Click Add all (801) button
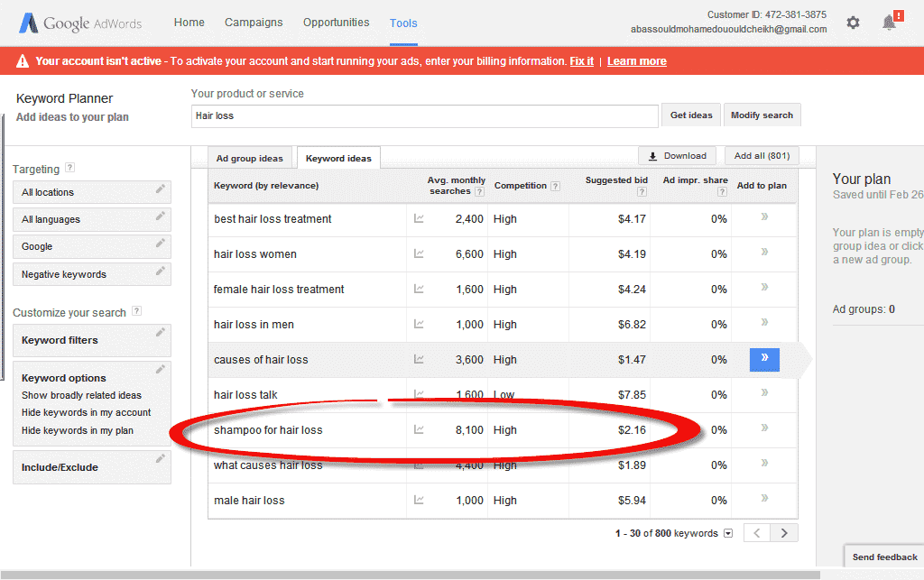The image size is (924, 580). pos(762,156)
